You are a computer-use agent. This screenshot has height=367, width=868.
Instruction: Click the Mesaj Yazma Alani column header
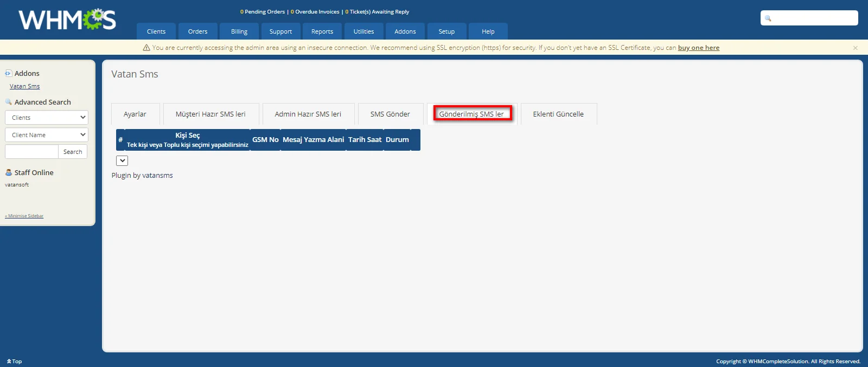[x=314, y=140]
